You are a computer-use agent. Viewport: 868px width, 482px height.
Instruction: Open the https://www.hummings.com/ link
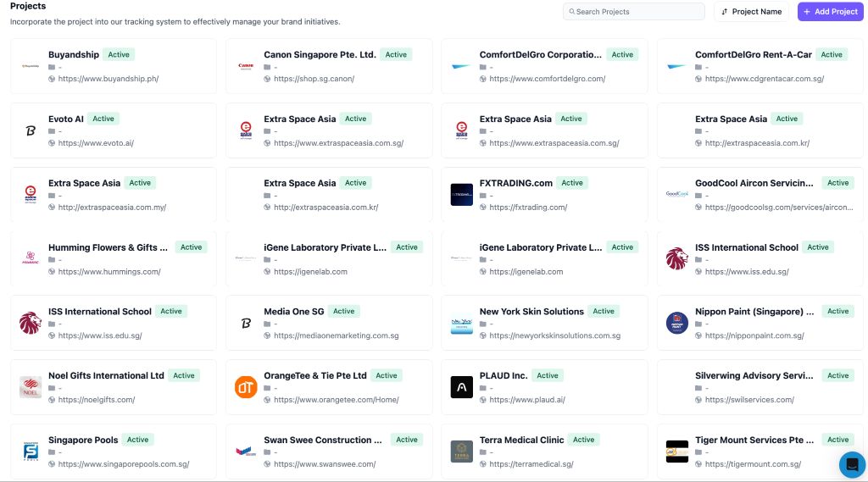coord(109,272)
